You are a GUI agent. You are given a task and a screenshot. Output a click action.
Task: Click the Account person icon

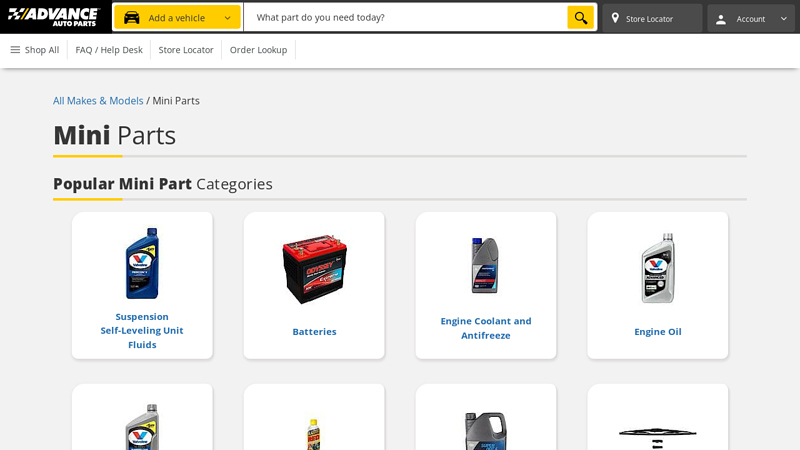pyautogui.click(x=721, y=19)
